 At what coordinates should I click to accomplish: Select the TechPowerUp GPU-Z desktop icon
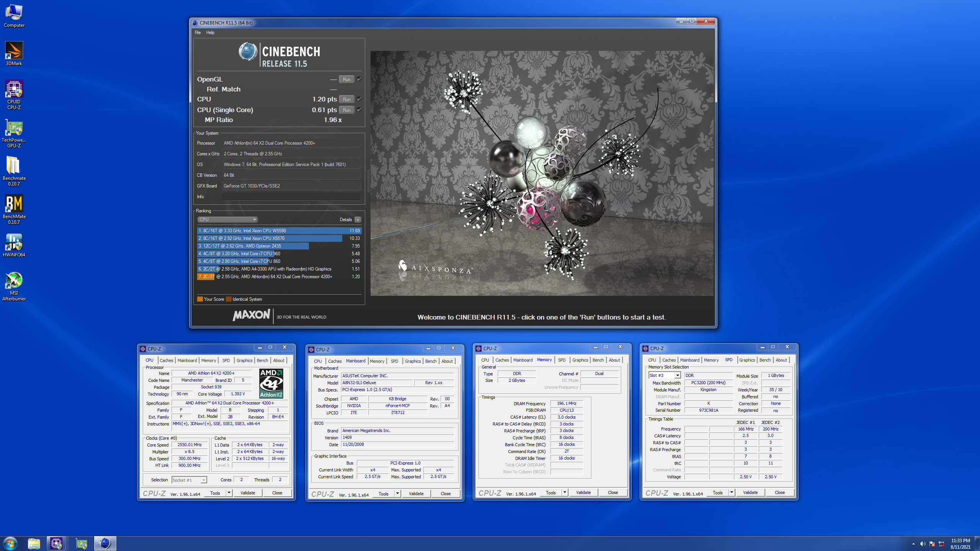pyautogui.click(x=14, y=133)
